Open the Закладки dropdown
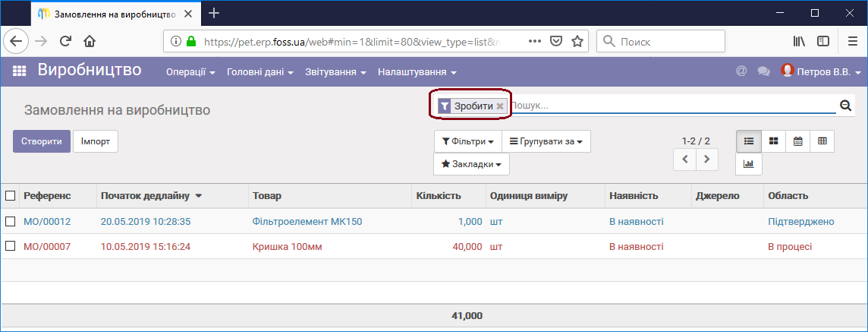 click(471, 164)
